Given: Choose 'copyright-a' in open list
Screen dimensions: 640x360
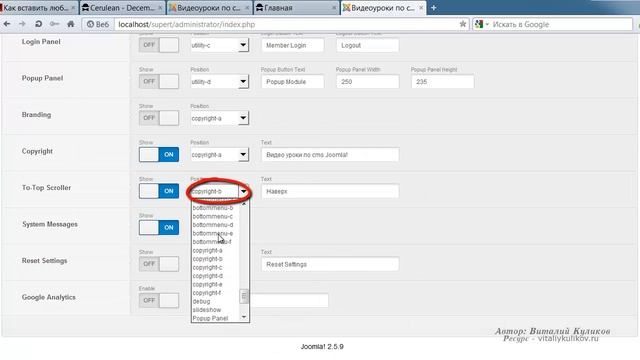Looking at the screenshot, I should 207,250.
